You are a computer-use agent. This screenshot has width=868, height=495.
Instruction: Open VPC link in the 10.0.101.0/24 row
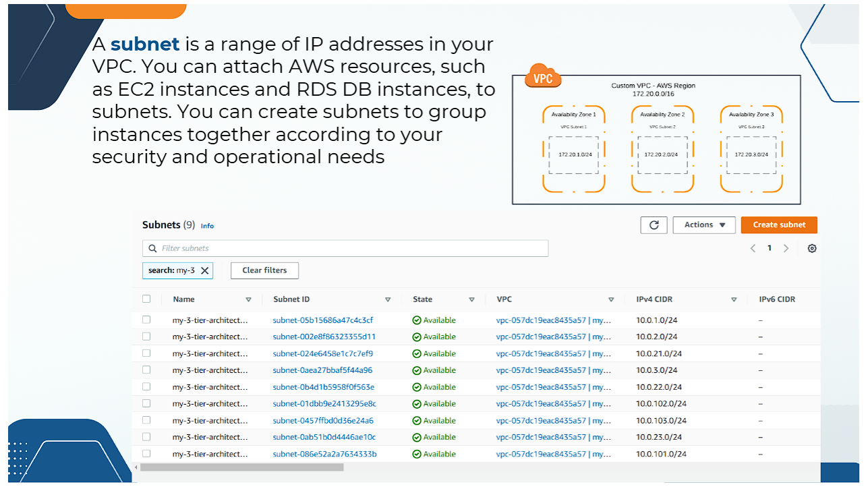pos(554,455)
